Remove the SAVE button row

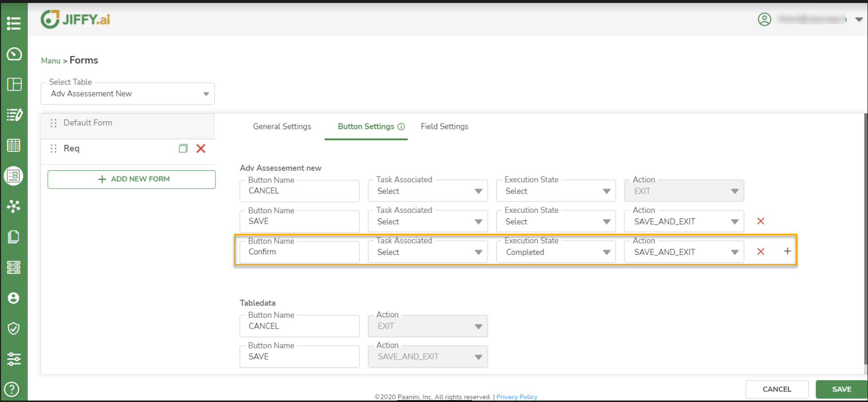click(761, 221)
